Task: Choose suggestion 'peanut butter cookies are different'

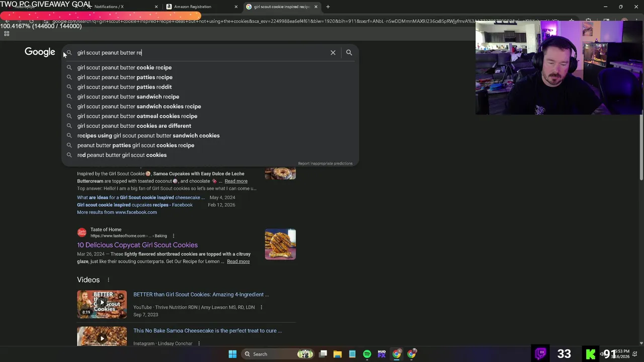Action: point(210,126)
